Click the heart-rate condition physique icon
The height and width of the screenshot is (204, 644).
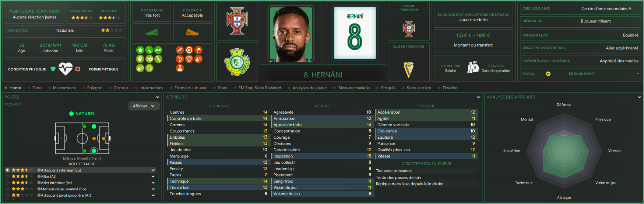[66, 69]
